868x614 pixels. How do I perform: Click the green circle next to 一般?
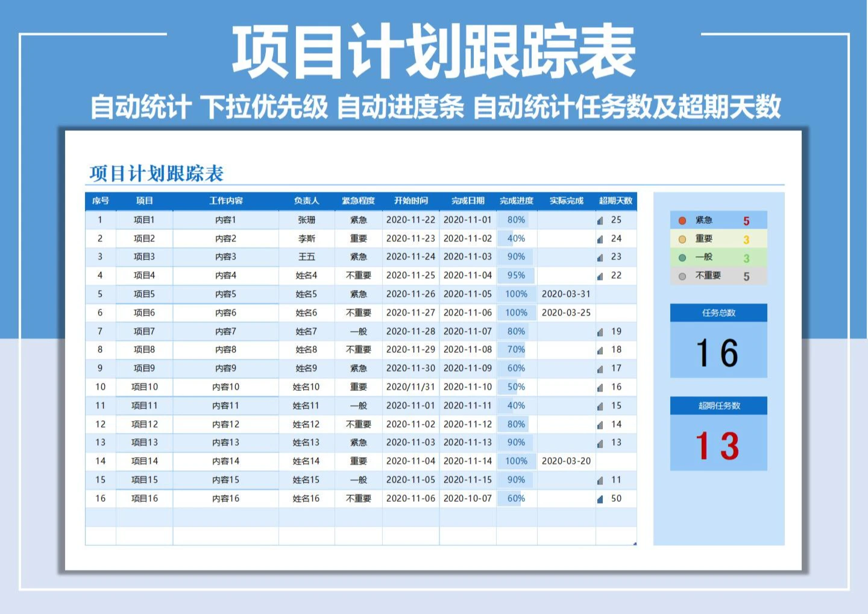(x=682, y=258)
